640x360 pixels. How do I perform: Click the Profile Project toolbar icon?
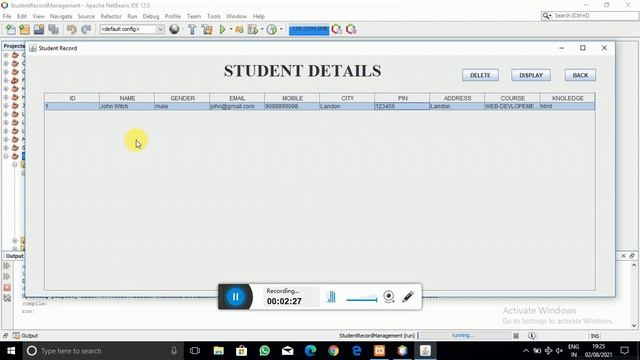(253, 29)
